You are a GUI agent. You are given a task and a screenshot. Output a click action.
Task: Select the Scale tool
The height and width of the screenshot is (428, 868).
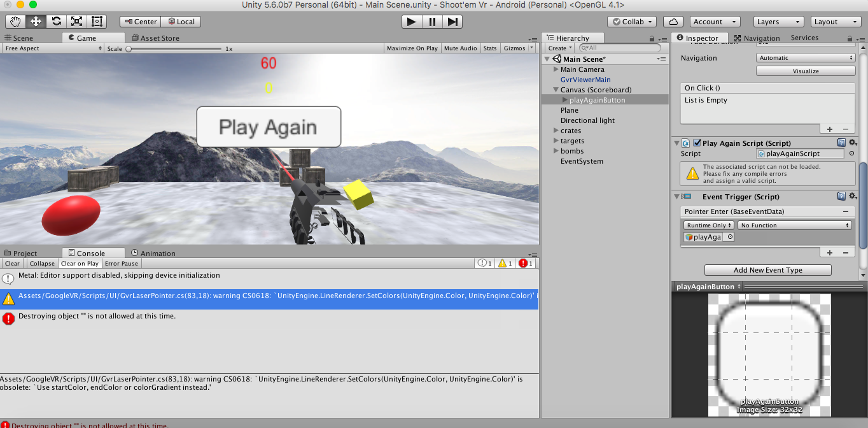coord(77,22)
